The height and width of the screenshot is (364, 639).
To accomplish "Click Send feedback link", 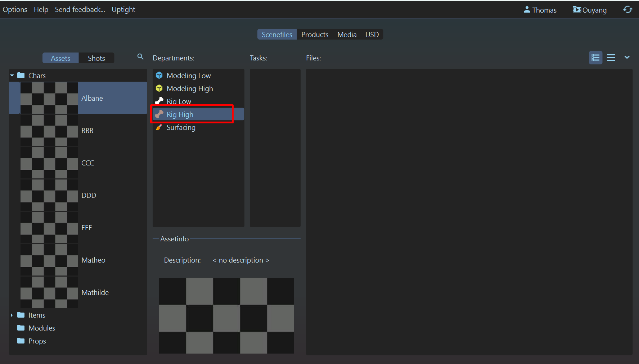I will [80, 9].
